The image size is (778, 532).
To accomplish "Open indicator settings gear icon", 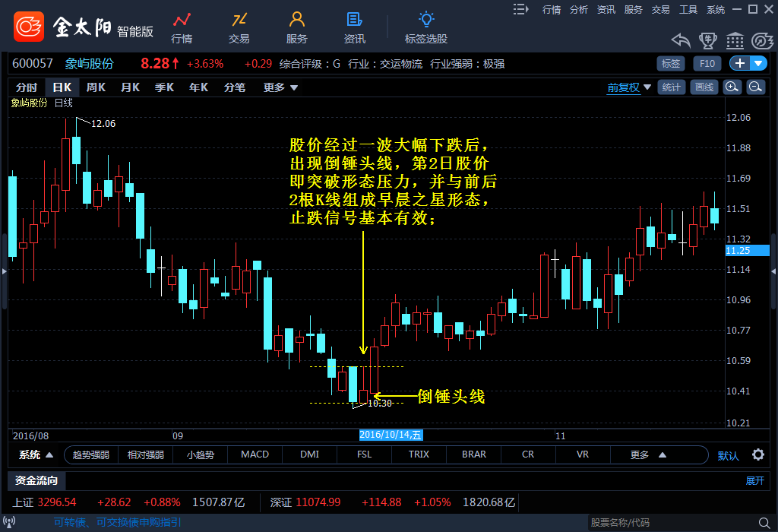I will pyautogui.click(x=757, y=455).
